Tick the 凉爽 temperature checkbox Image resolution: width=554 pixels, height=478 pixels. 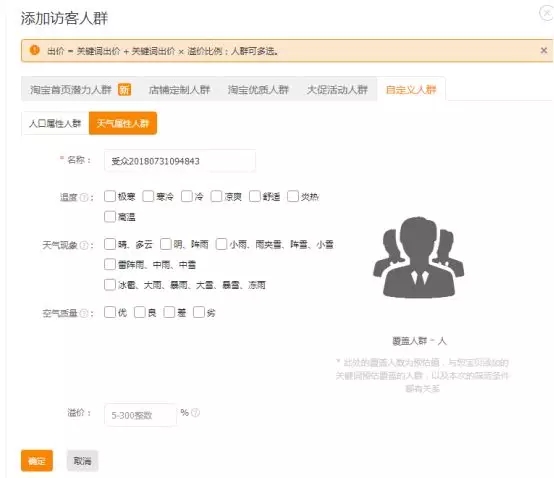coord(216,196)
